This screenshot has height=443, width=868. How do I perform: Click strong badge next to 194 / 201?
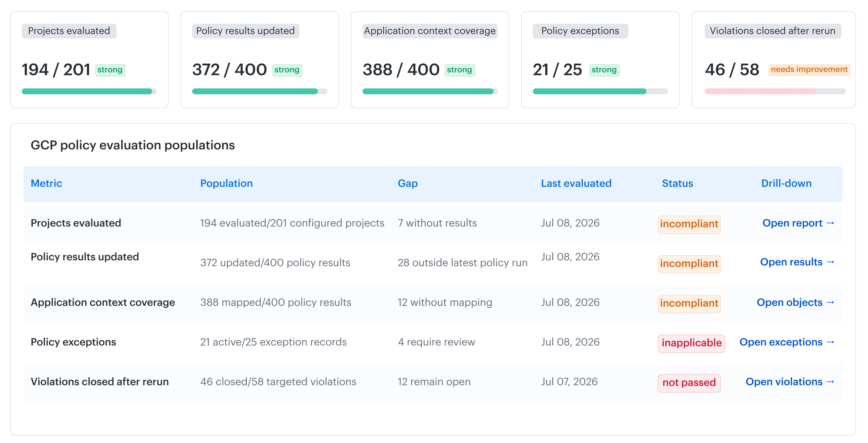110,70
